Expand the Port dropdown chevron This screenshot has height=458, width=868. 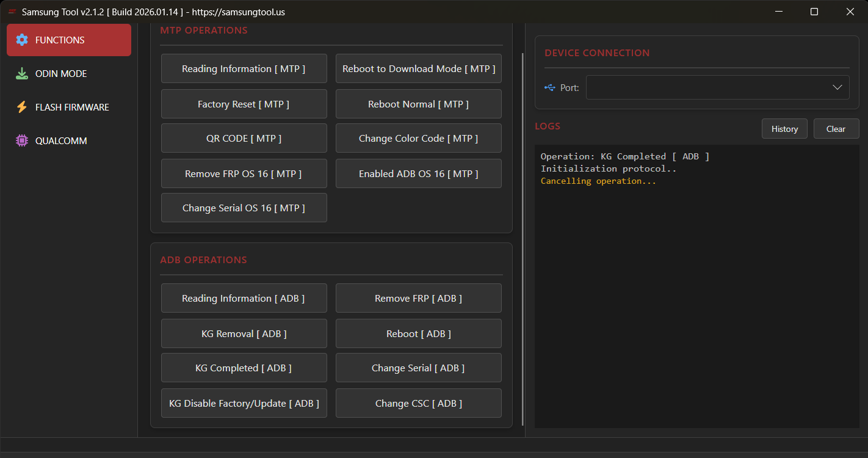pyautogui.click(x=837, y=87)
